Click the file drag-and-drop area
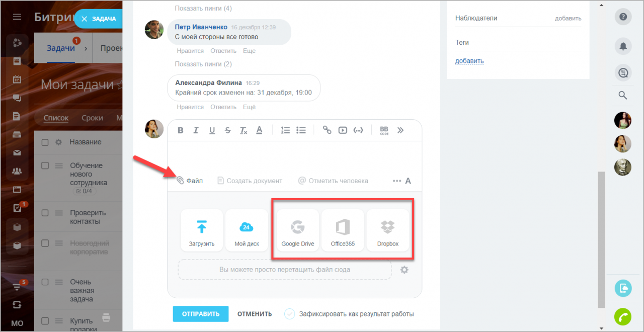644x332 pixels. click(284, 270)
